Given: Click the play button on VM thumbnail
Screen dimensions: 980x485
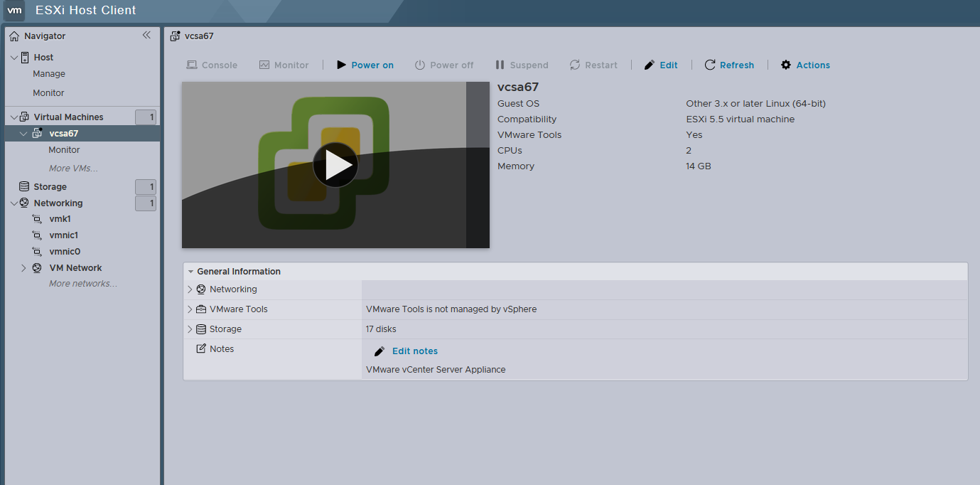Looking at the screenshot, I should [335, 165].
